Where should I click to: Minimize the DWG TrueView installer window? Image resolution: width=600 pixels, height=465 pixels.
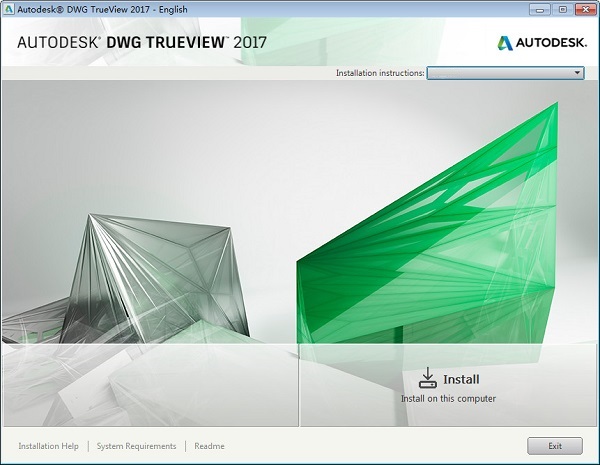(x=538, y=8)
